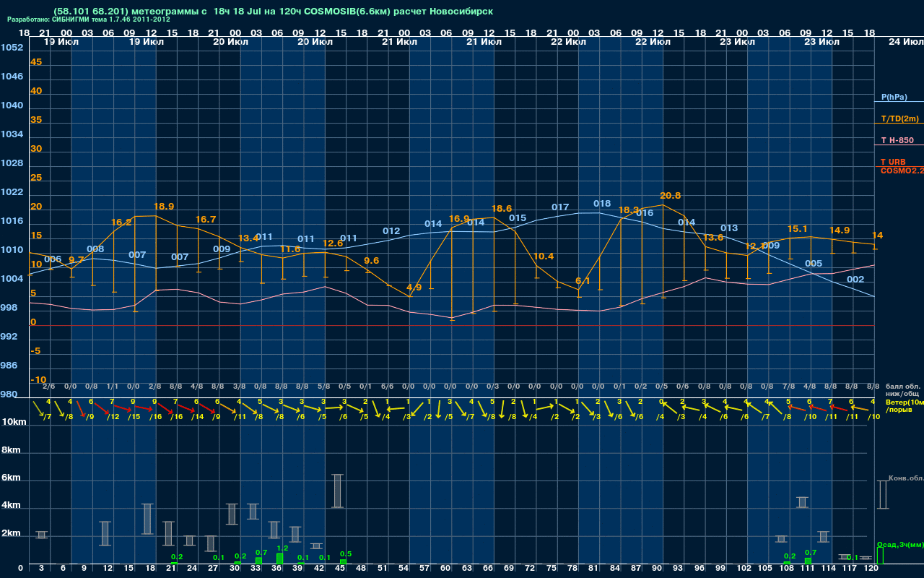Screen dimensions: 924x578
Task: Select the COSMO2.2 legend text
Action: [x=902, y=171]
